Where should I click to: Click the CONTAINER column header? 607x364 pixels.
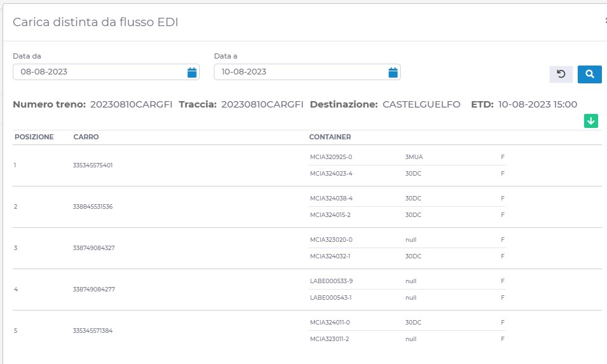[330, 137]
